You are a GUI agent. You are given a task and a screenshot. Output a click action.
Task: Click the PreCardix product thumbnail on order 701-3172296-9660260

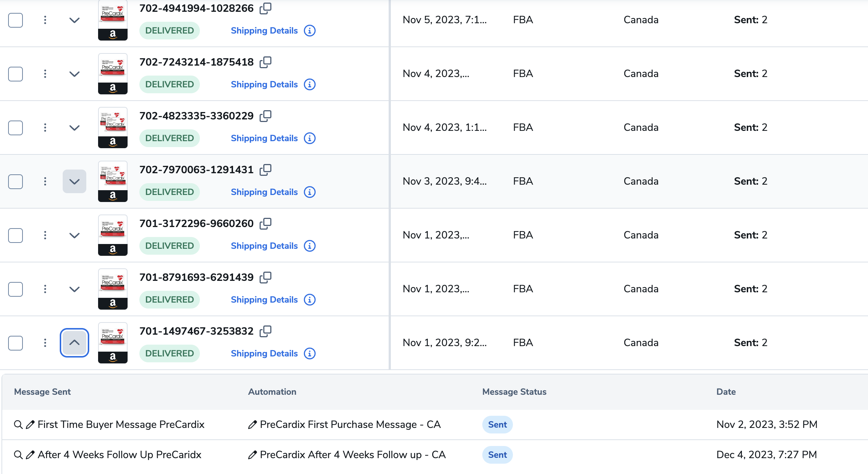[112, 235]
